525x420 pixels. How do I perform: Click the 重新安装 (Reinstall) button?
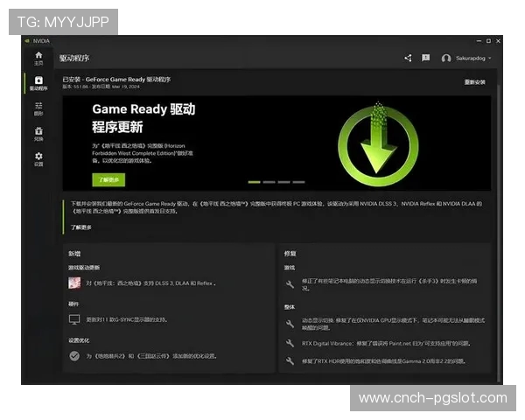point(474,82)
